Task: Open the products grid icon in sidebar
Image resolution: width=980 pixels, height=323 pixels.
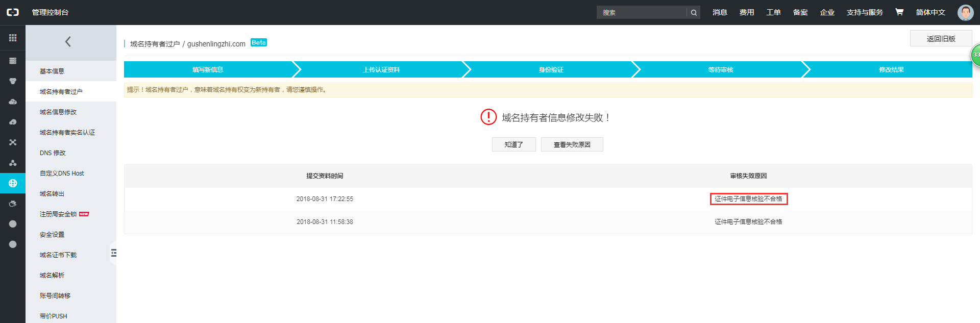Action: point(13,38)
